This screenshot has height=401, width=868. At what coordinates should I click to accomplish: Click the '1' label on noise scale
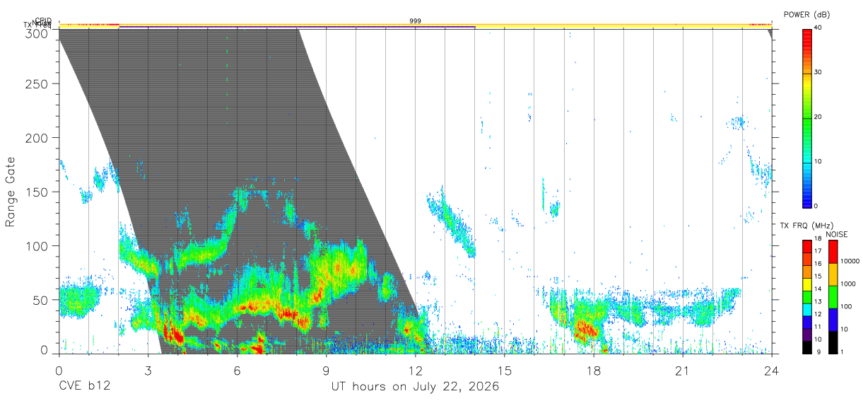click(x=843, y=351)
